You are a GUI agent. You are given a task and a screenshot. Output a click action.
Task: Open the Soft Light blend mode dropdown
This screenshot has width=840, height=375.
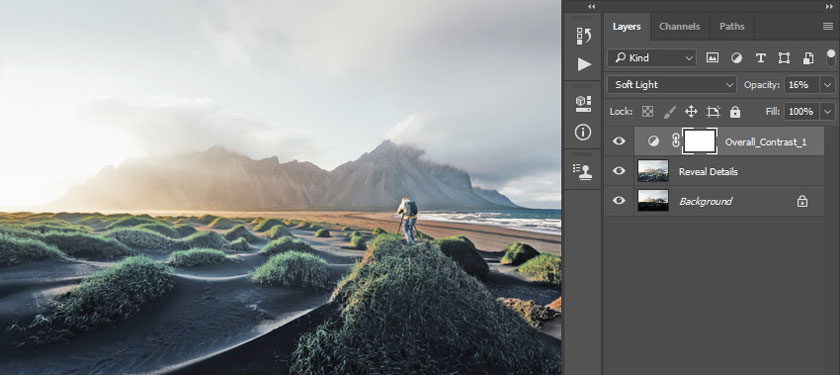[x=672, y=85]
